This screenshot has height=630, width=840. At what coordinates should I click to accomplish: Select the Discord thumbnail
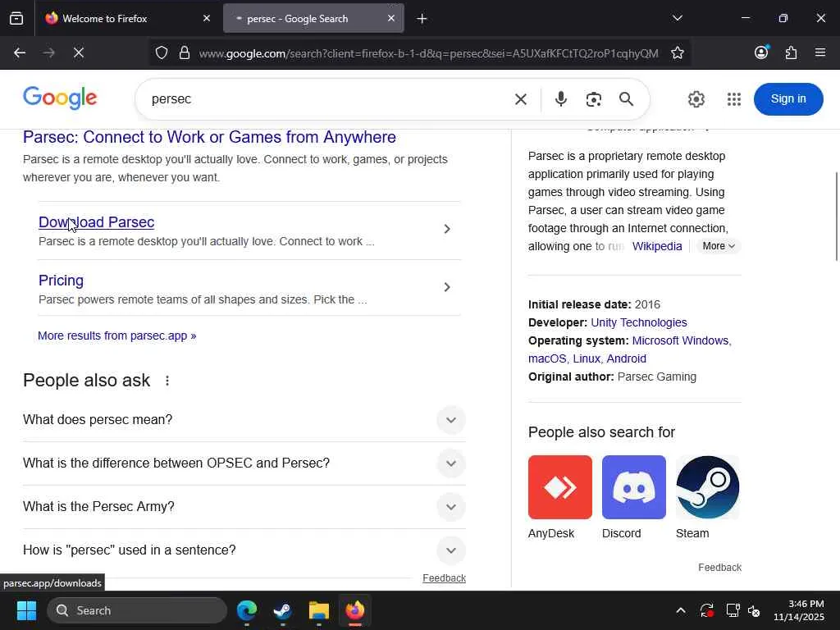pyautogui.click(x=633, y=487)
